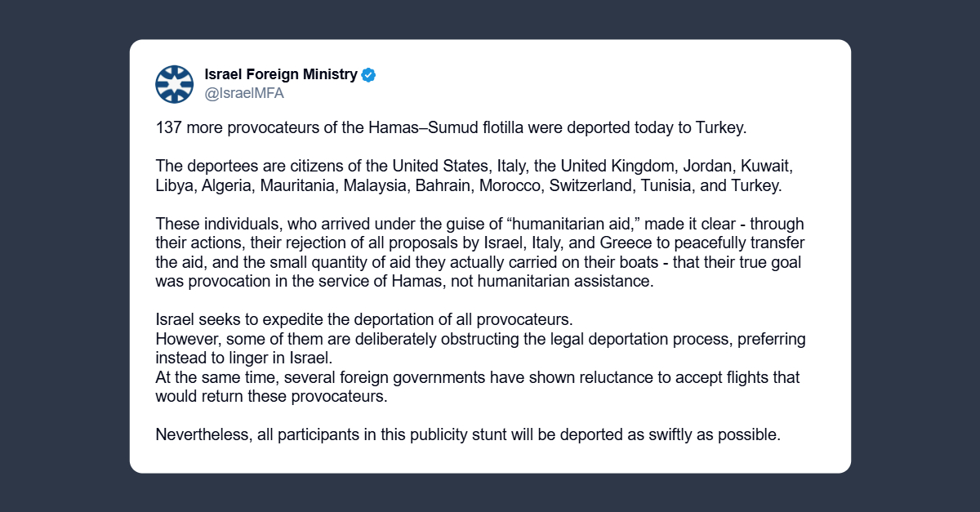Viewport: 980px width, 512px height.
Task: Click the paragraph listing deportees' citizenships
Action: point(474,176)
